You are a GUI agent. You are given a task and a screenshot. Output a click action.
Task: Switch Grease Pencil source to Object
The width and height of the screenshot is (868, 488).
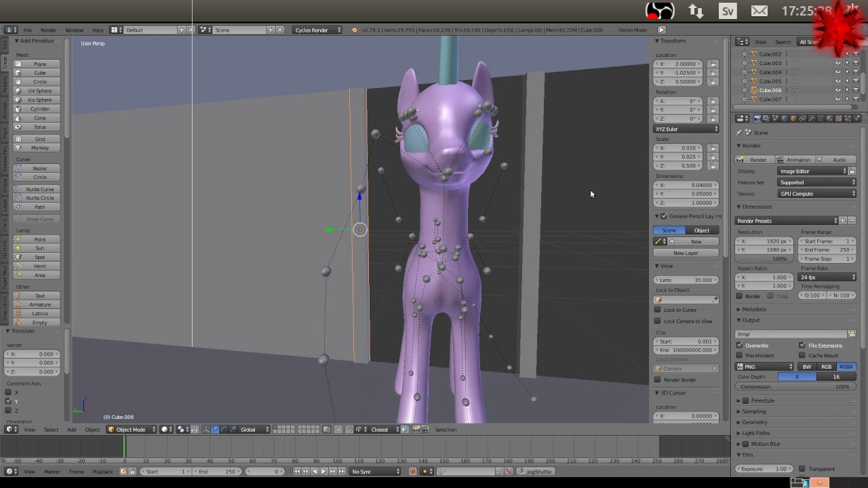pyautogui.click(x=702, y=230)
